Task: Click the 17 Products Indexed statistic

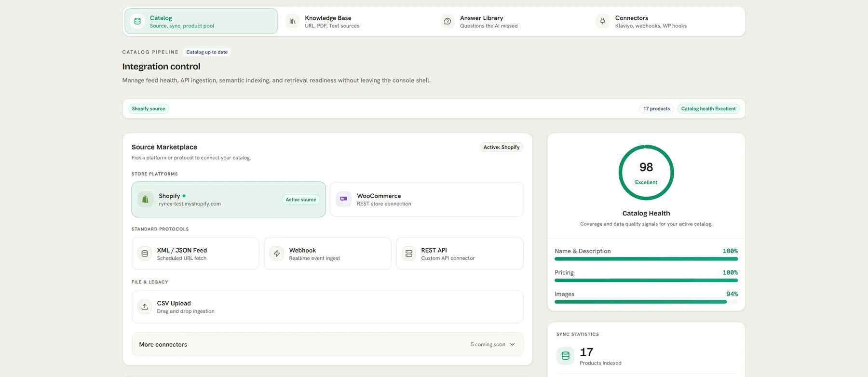Action: [x=600, y=356]
